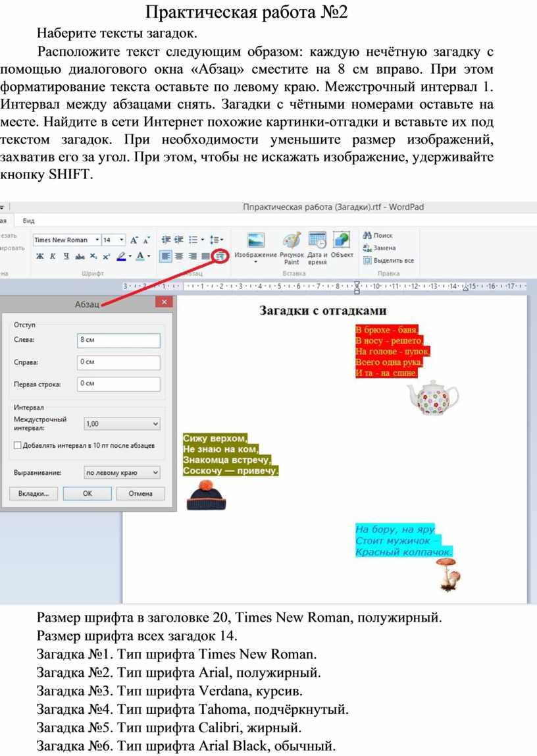537x756 pixels.
Task: Open the Абзац paragraph settings icon
Action: 220,256
